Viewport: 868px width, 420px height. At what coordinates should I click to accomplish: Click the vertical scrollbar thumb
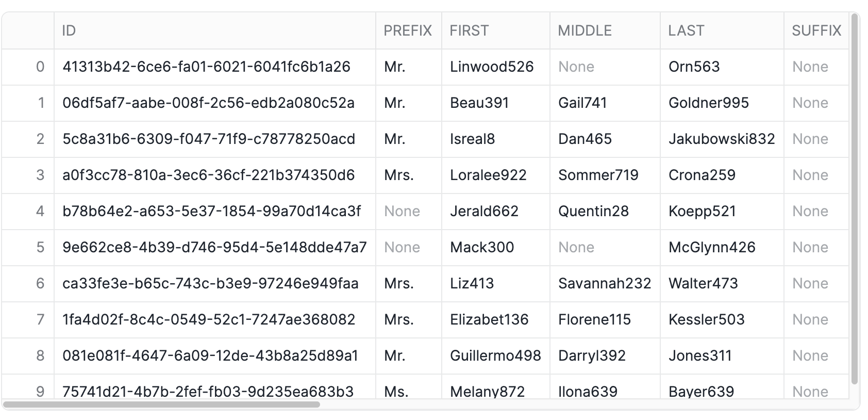pyautogui.click(x=855, y=199)
